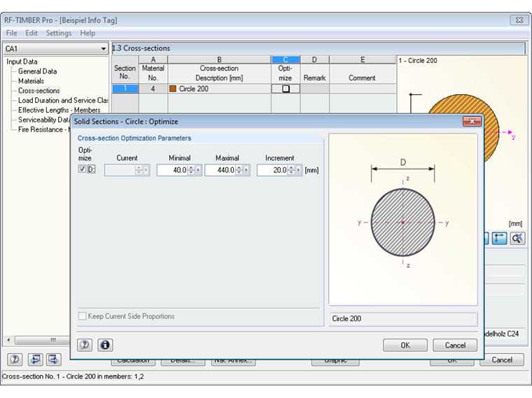Select General Data in navigator tree
Screen dimensions: 532x398
tap(37, 71)
